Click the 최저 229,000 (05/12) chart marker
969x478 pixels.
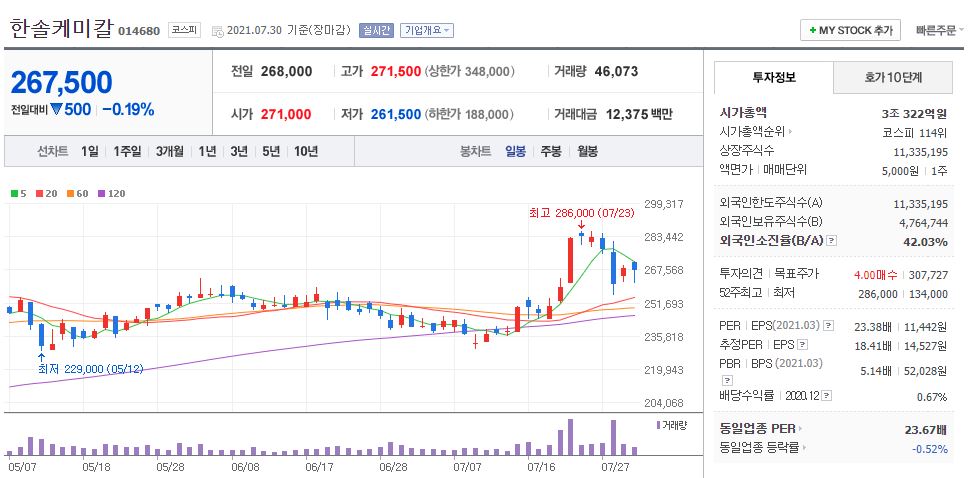(91, 369)
